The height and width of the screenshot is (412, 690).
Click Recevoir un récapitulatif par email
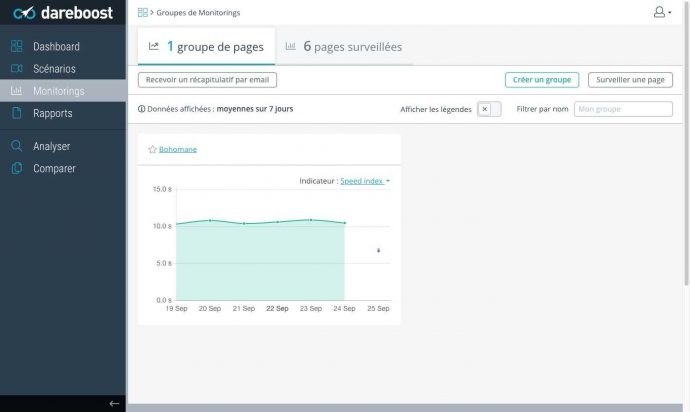(x=207, y=80)
